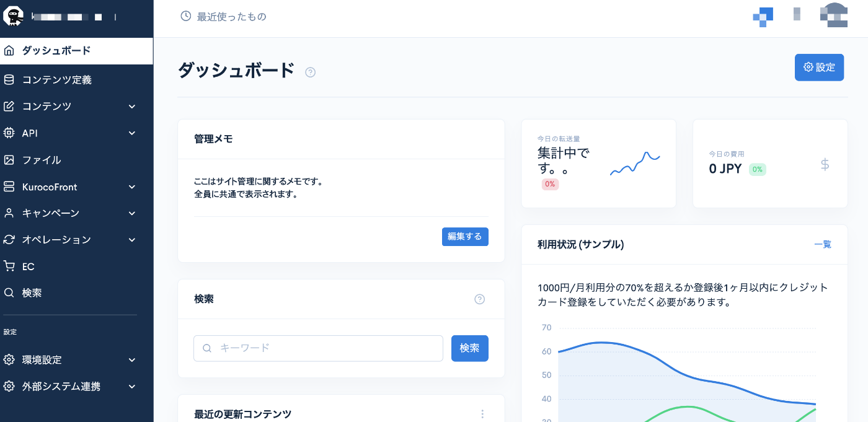The height and width of the screenshot is (422, 868).
Task: Click the 集計中です。。 transfer status text
Action: coord(564,160)
